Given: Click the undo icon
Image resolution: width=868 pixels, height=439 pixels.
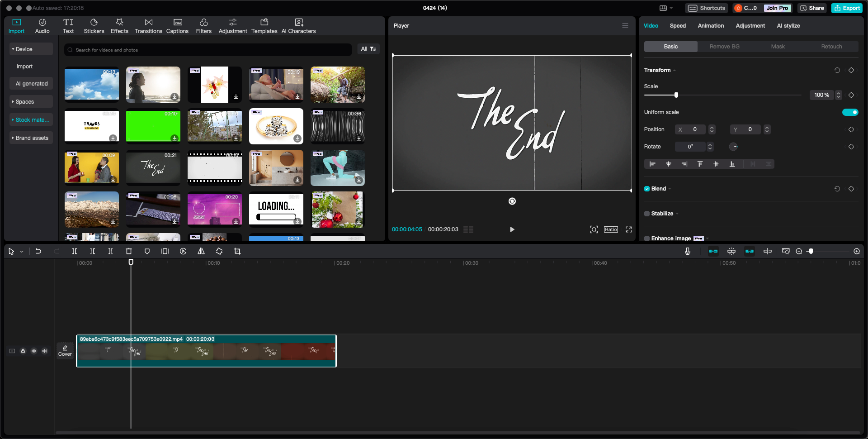Looking at the screenshot, I should click(38, 251).
